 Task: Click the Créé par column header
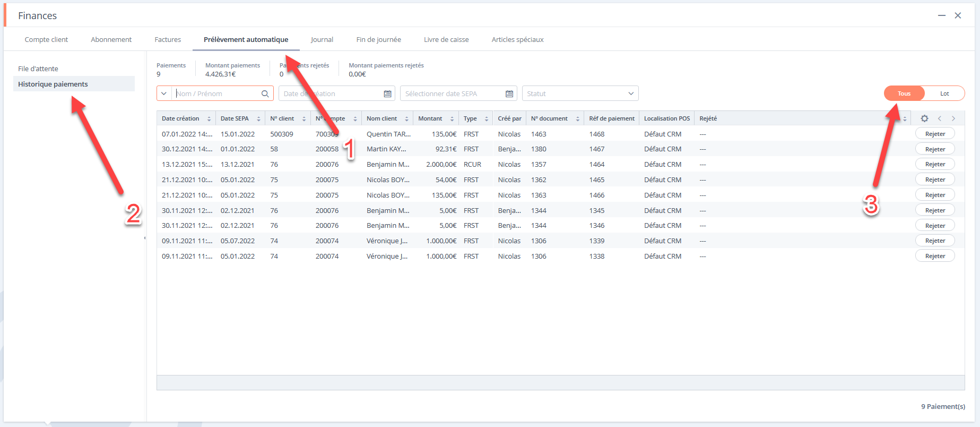509,118
